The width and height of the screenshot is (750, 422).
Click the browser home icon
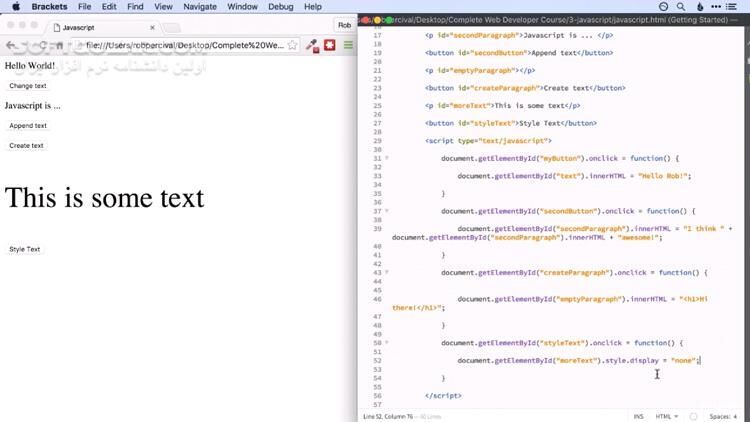[59, 45]
